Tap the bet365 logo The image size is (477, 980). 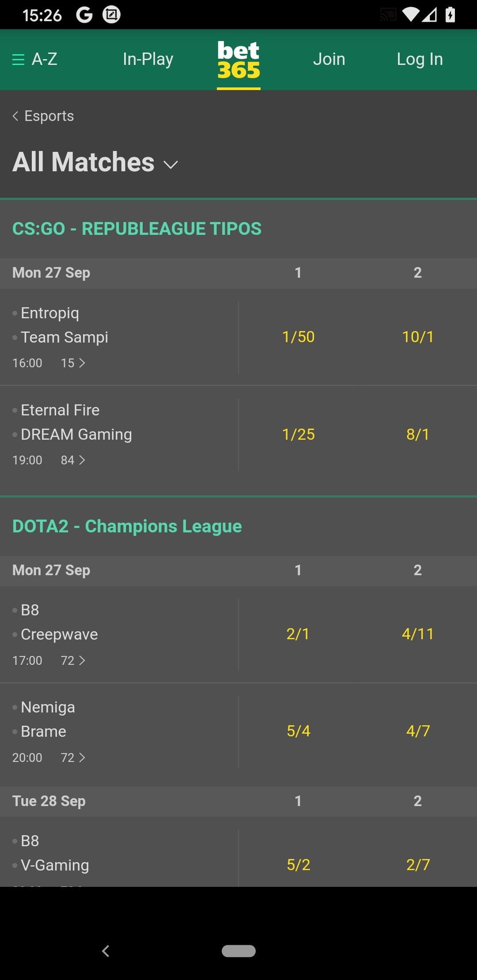tap(238, 60)
